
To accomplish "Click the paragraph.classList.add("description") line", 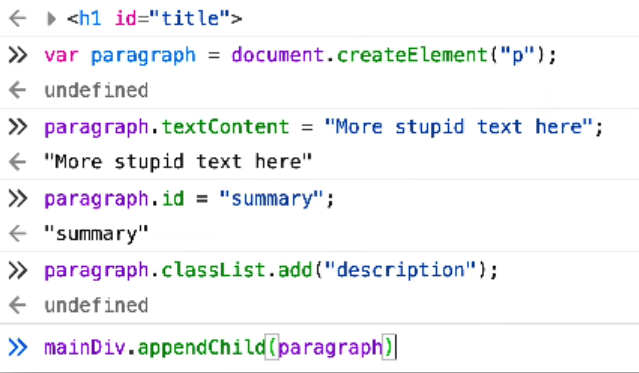I will tap(271, 270).
